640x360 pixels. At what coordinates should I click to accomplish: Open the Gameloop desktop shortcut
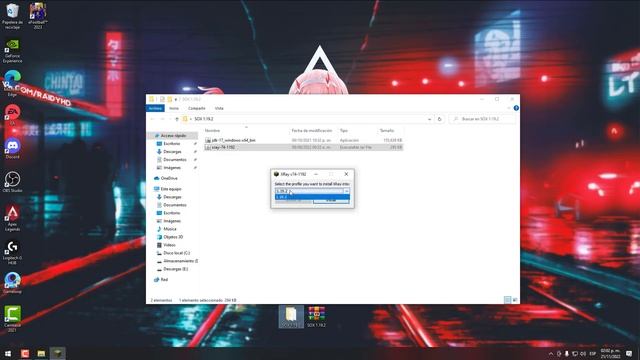tap(12, 283)
